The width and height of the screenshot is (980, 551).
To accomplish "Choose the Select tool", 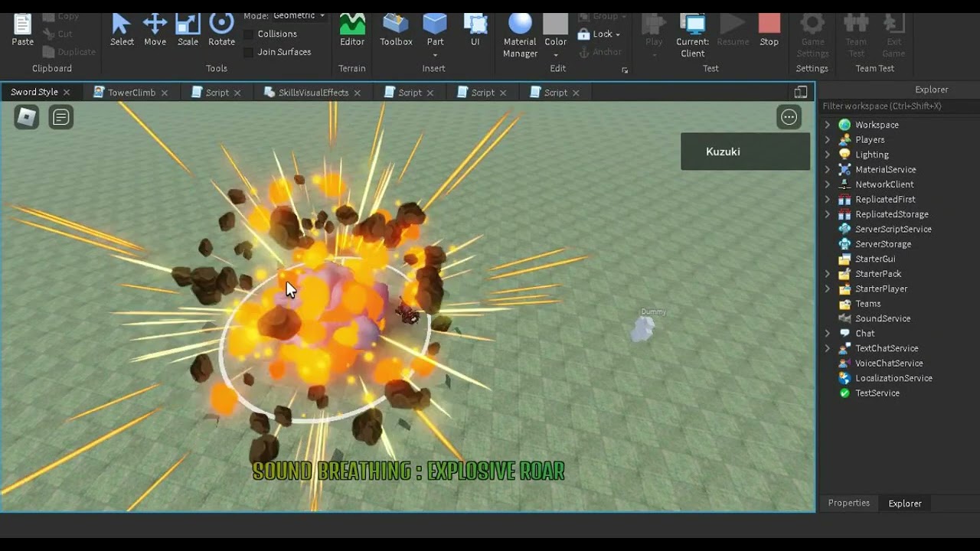I will pos(122,31).
